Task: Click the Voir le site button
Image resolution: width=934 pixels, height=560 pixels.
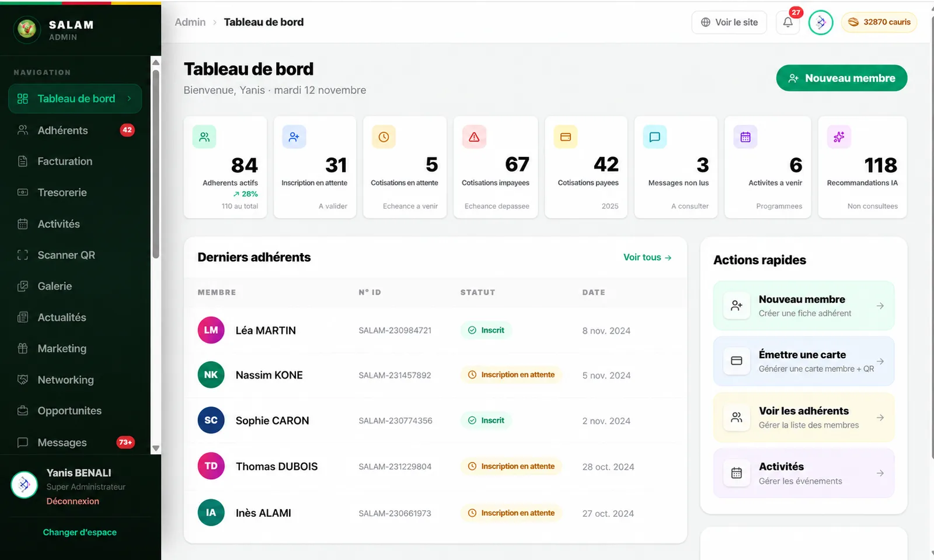Action: [729, 22]
